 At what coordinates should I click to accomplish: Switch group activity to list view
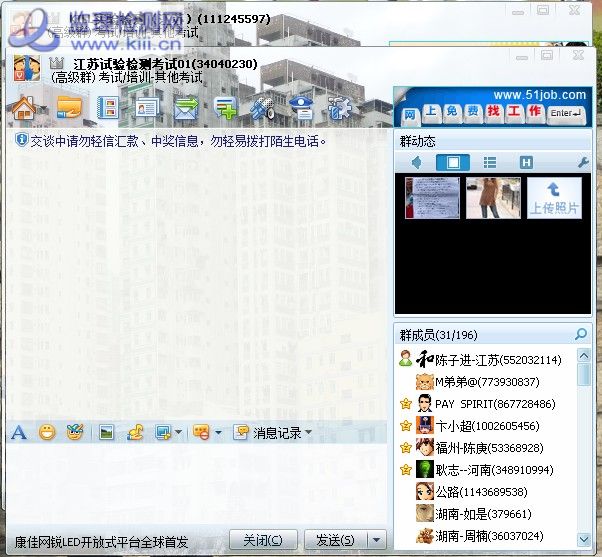point(489,162)
